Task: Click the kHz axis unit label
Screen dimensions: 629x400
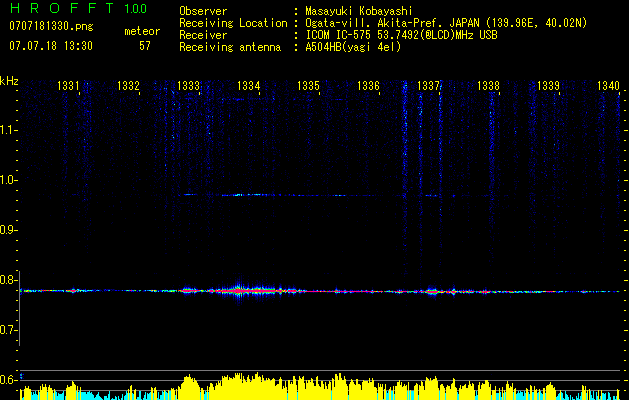Action: pos(9,81)
